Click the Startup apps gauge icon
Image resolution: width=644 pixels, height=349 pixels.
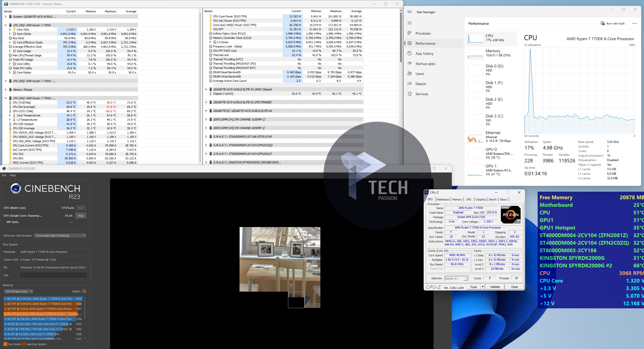click(410, 63)
